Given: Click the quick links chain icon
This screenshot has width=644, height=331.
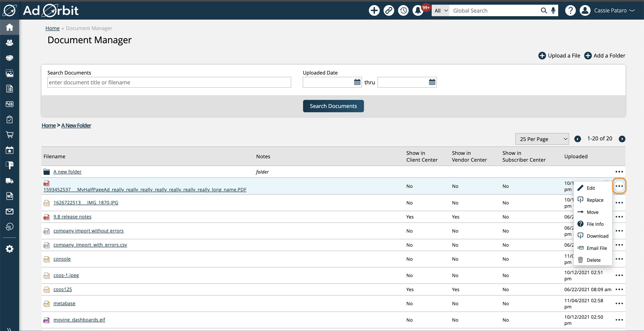Looking at the screenshot, I should (x=389, y=10).
